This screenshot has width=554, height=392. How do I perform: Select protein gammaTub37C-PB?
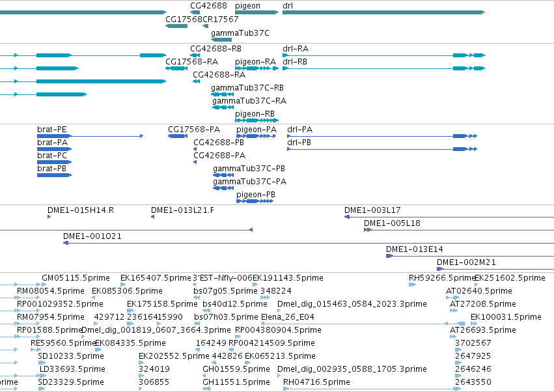point(249,169)
